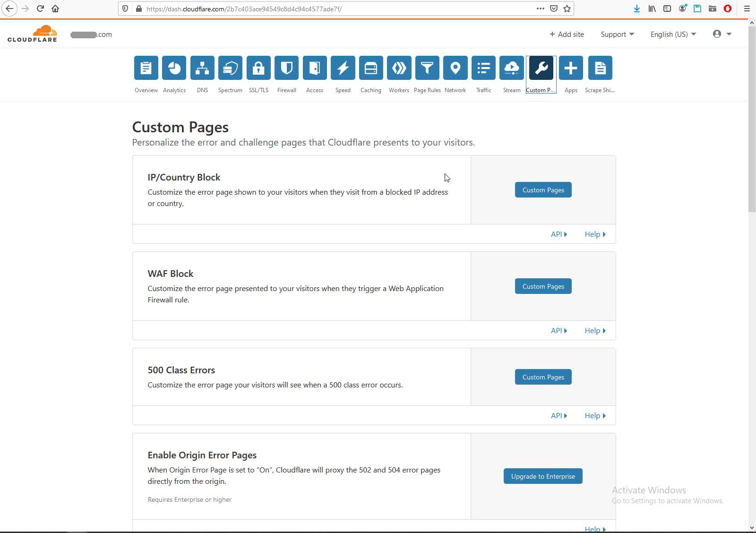Go back with the browser back arrow
Screen dimensions: 756x533
[9, 9]
